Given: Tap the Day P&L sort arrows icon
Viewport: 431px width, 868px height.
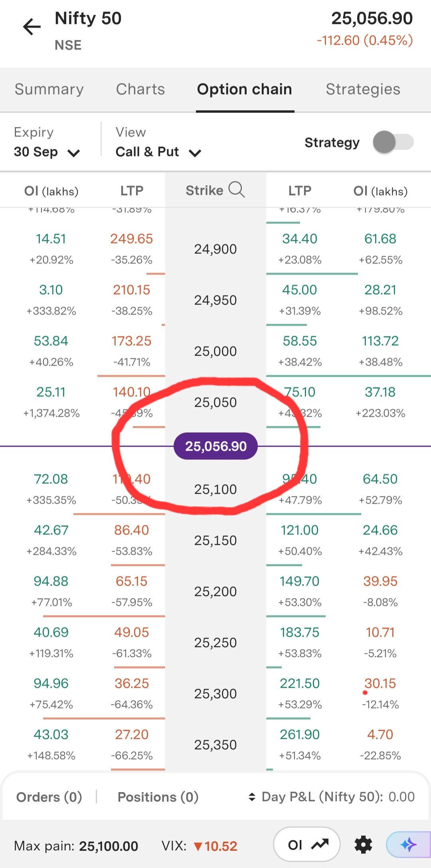Looking at the screenshot, I should point(252,797).
